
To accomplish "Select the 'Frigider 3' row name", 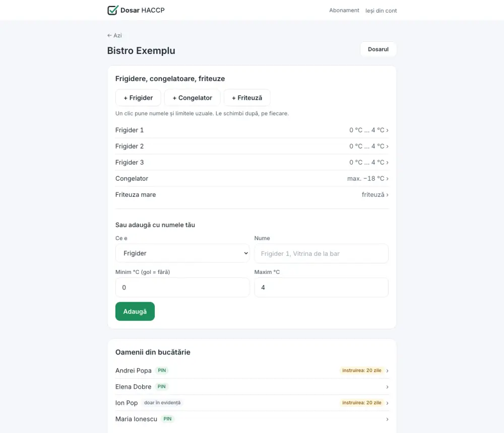I will tap(130, 162).
